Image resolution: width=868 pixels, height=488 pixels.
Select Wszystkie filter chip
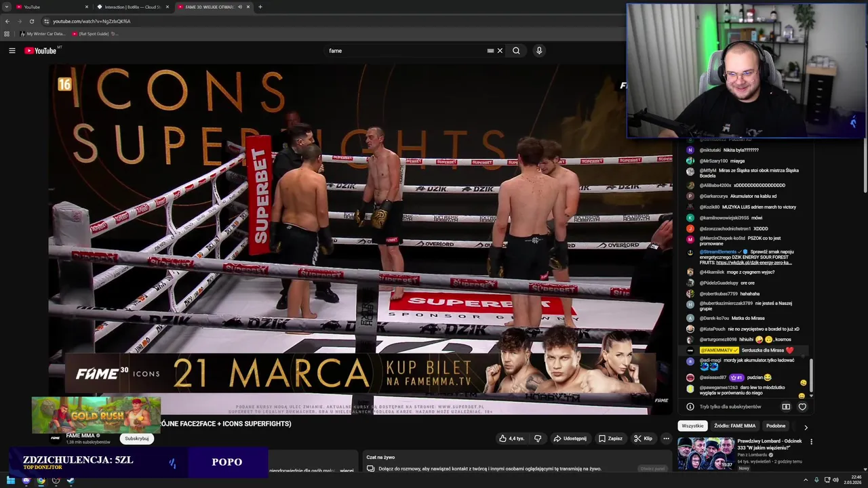coord(692,426)
